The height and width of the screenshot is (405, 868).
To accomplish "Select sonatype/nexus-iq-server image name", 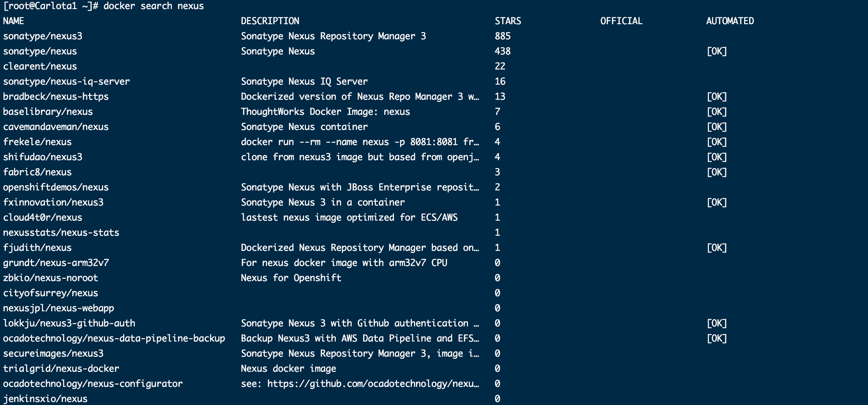I will click(66, 82).
